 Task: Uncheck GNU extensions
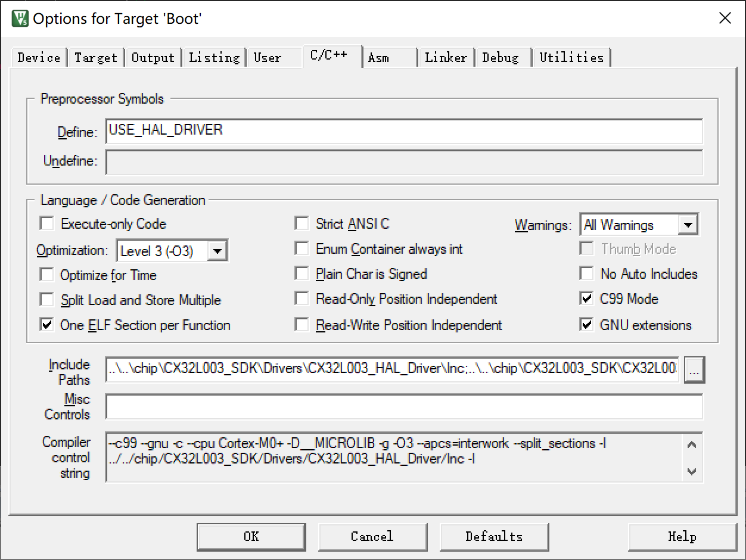coord(586,325)
